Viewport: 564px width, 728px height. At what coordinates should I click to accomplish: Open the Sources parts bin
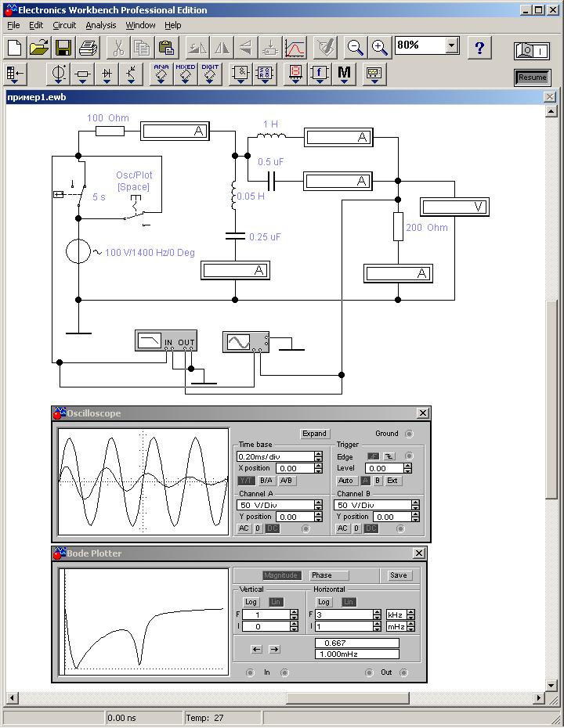click(59, 74)
